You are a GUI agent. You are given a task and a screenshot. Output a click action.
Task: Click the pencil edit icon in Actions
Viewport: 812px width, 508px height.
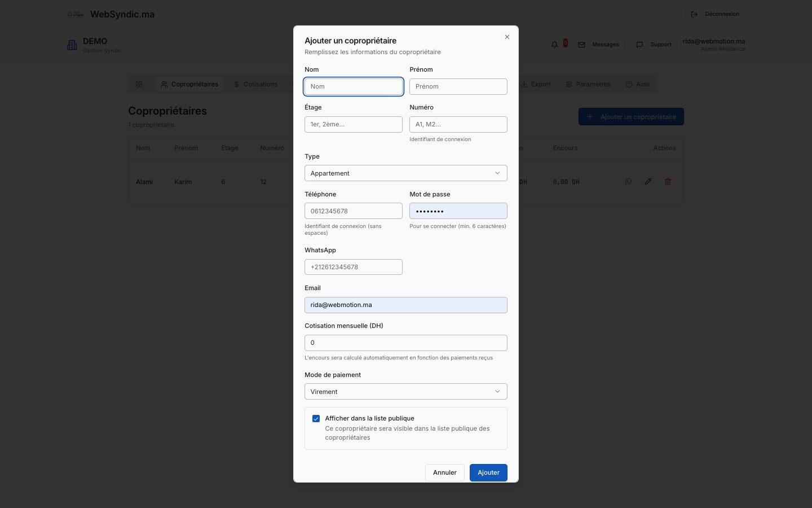[x=648, y=182]
